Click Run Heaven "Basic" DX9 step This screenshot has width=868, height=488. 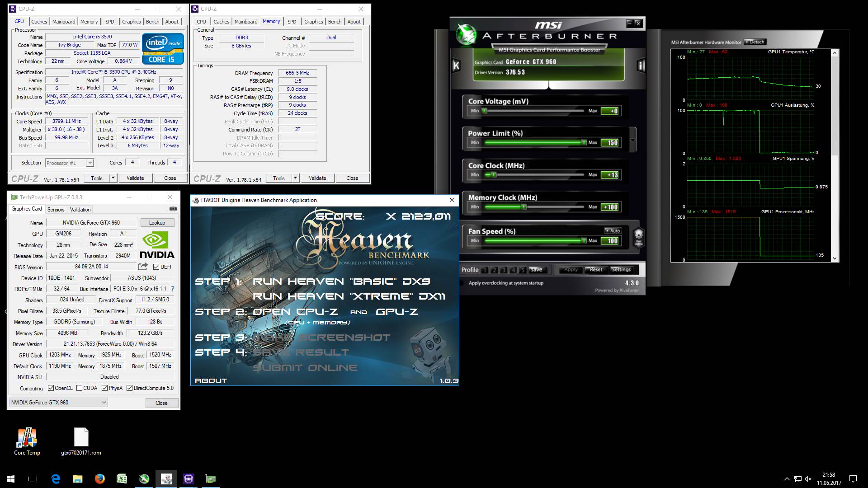tap(341, 282)
